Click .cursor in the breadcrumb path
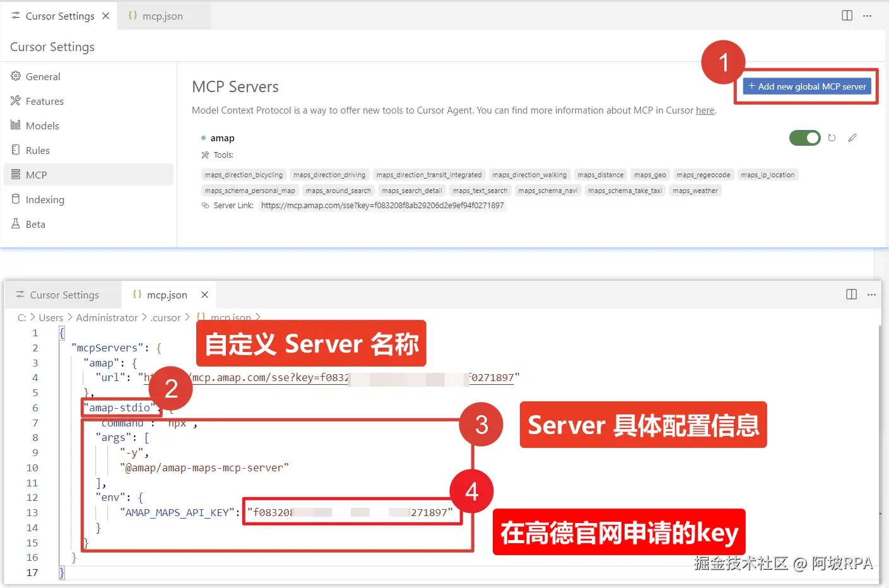The width and height of the screenshot is (889, 588). click(x=166, y=318)
